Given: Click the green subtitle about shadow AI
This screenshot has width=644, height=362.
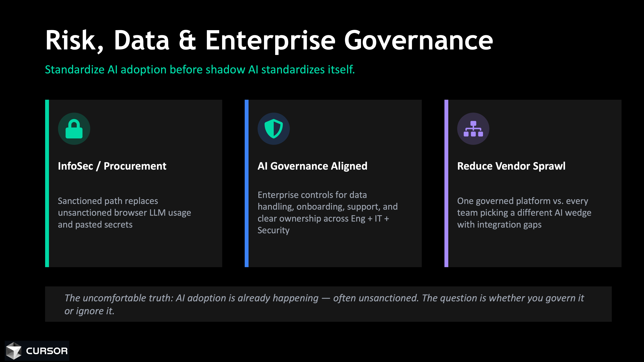Looking at the screenshot, I should click(200, 69).
